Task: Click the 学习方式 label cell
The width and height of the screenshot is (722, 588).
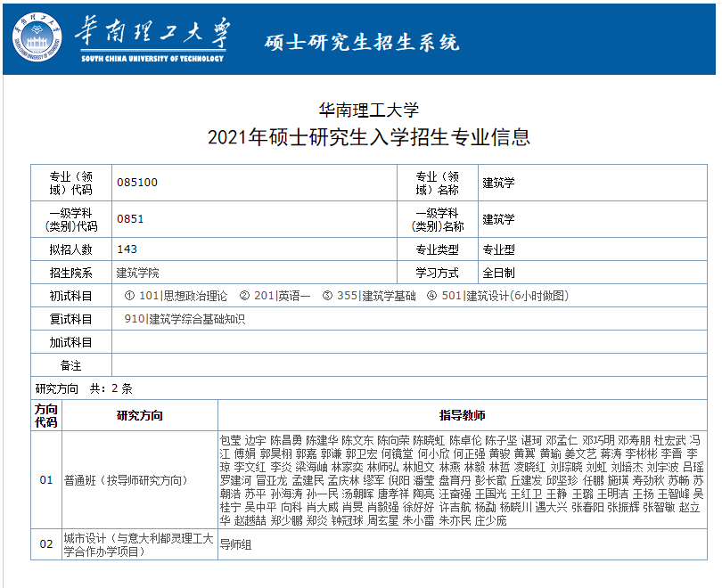Action: click(x=438, y=273)
